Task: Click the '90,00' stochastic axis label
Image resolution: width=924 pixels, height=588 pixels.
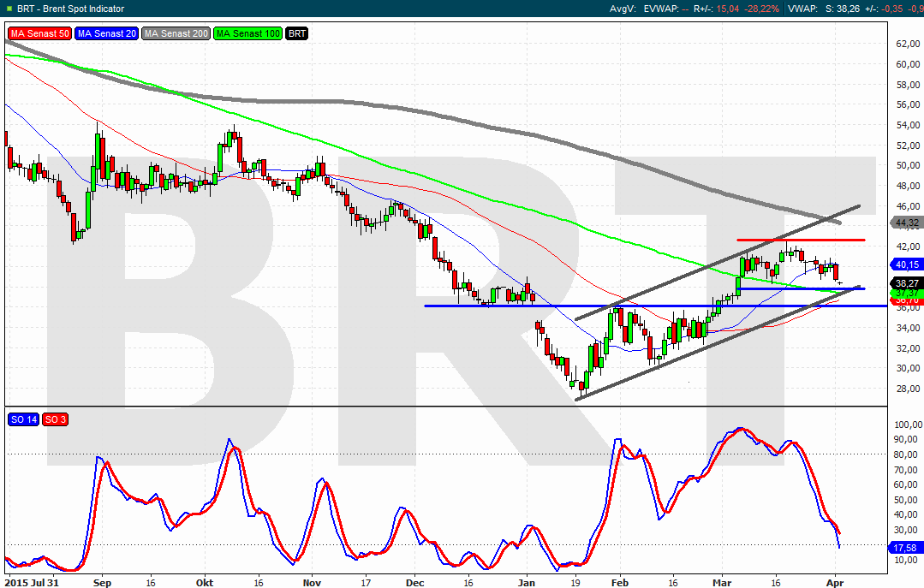Action: (x=908, y=440)
